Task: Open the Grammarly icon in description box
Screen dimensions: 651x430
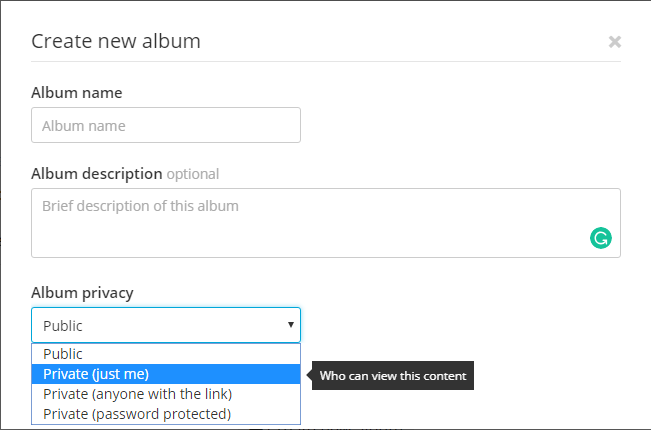Action: pos(601,238)
